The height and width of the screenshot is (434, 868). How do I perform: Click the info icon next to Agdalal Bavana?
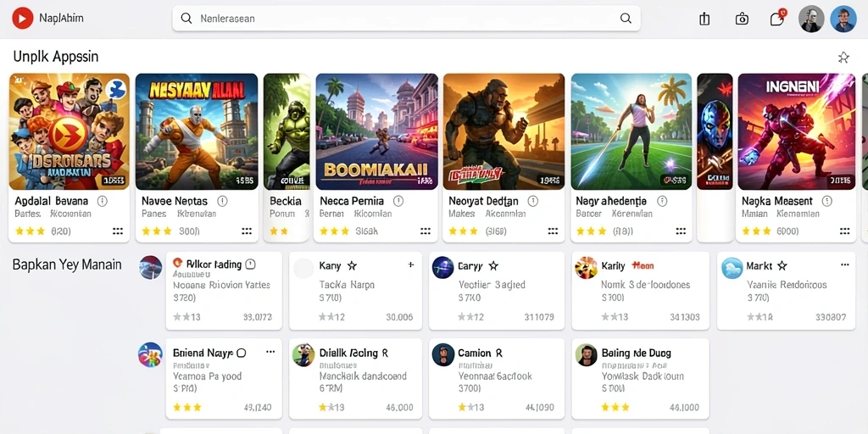click(x=102, y=201)
